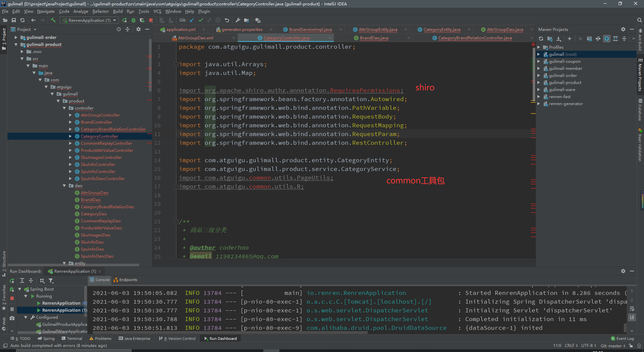Click Add Maven Projects plus icon

[x=569, y=39]
